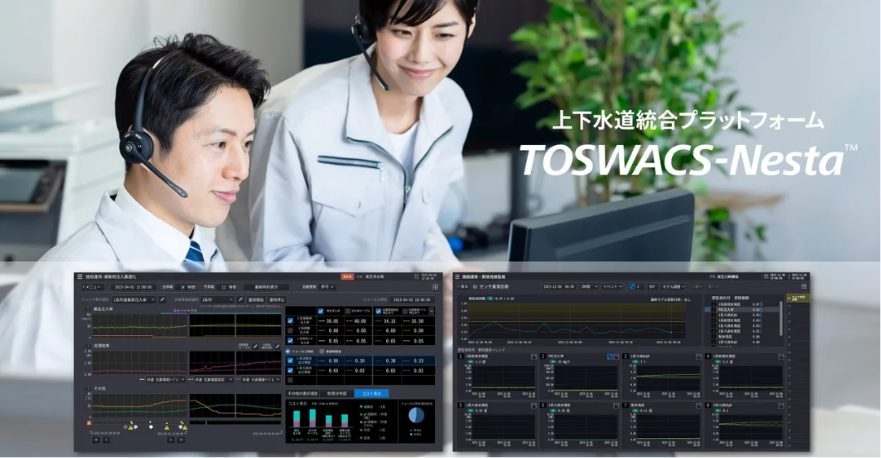
Task: Click the 2023-11-06 06:00 date field in anomaly screen
Action: [x=559, y=287]
